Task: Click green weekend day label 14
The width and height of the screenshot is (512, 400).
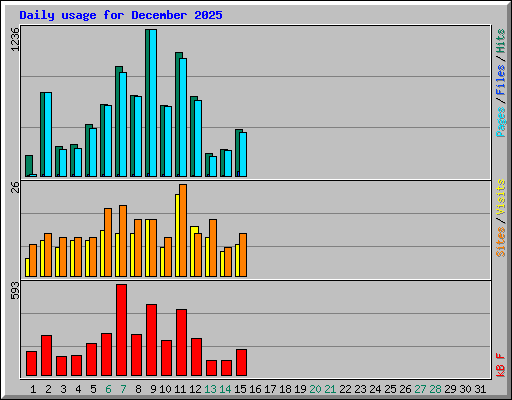Action: 225,389
